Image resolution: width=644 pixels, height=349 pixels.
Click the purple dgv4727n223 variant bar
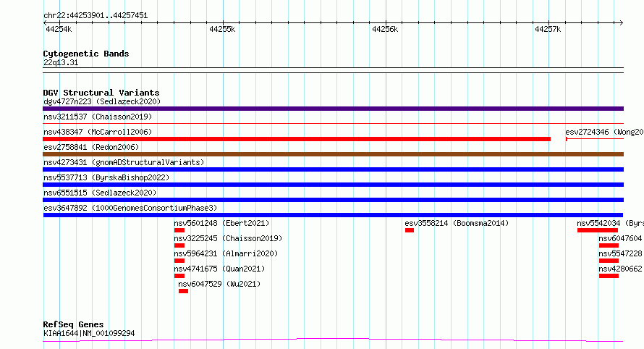(333, 109)
